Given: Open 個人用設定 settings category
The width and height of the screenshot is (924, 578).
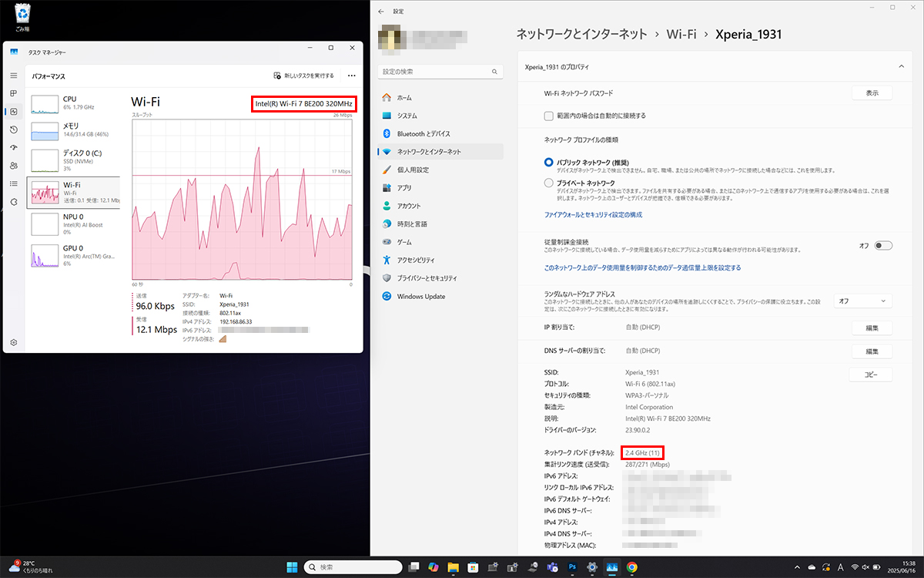Looking at the screenshot, I should coord(440,170).
